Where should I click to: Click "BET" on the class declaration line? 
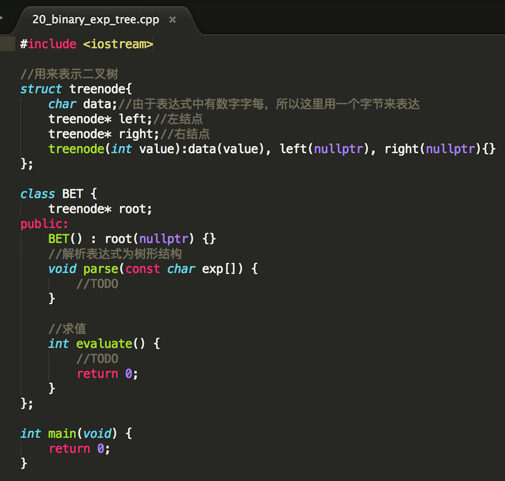[x=72, y=194]
